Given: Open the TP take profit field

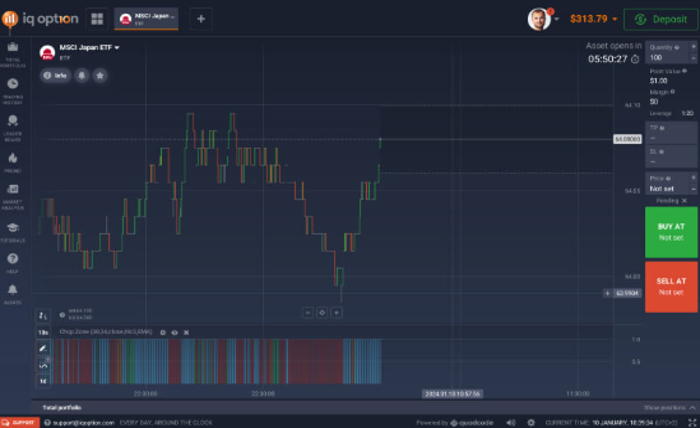Looking at the screenshot, I should pyautogui.click(x=671, y=133).
